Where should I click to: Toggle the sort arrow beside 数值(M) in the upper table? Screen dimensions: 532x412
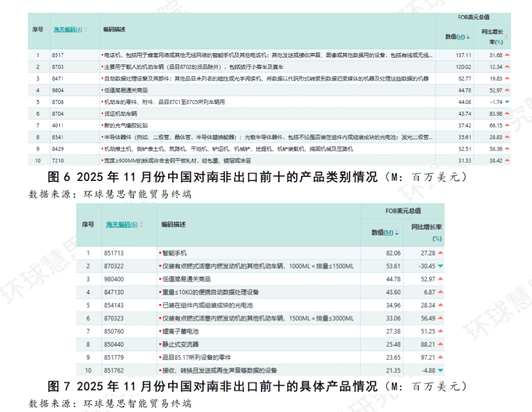point(468,37)
